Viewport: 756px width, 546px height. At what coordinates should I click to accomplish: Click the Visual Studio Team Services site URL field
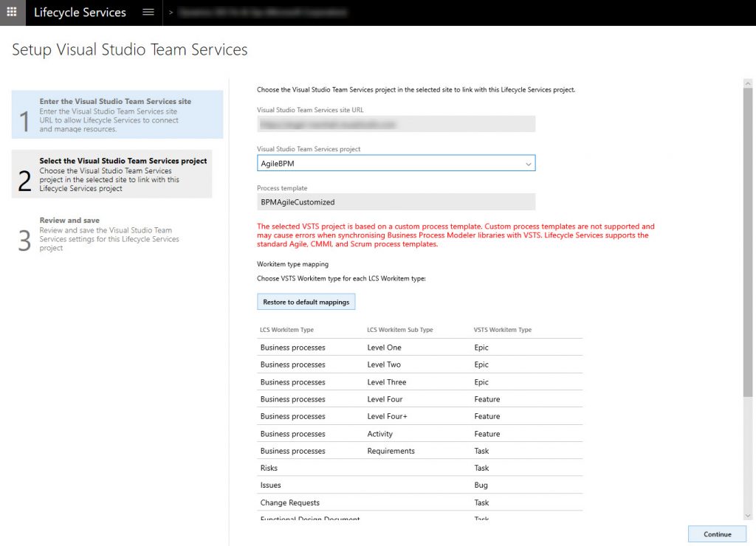[x=396, y=123]
